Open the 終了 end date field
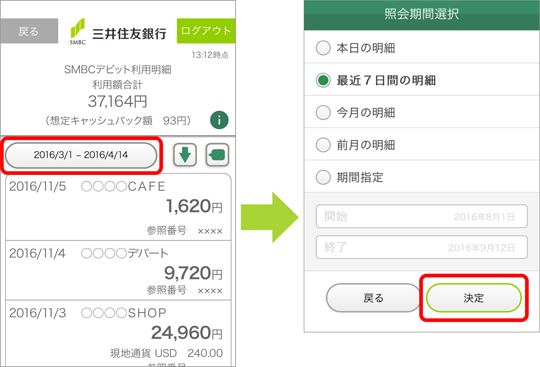Screen dimensions: 540x367 (422, 247)
